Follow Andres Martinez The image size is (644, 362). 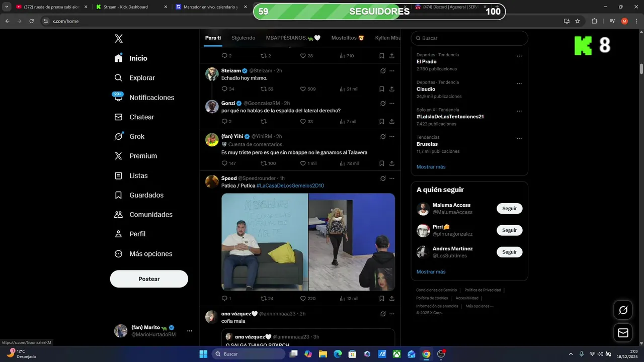click(x=509, y=252)
